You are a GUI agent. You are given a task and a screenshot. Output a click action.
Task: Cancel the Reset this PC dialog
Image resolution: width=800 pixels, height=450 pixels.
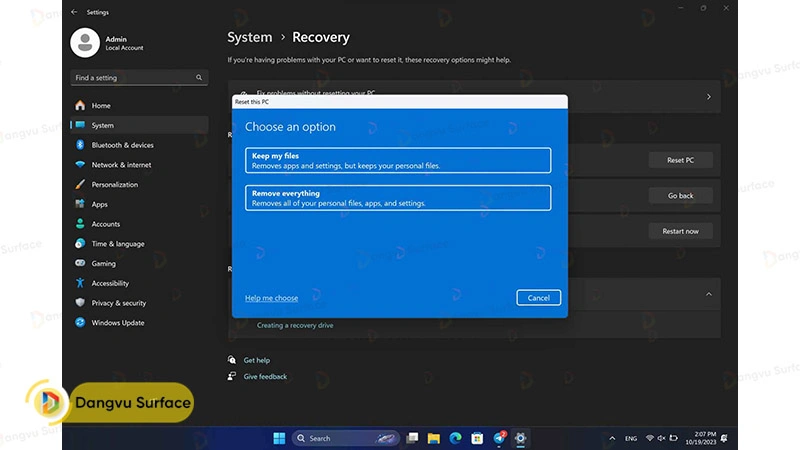coord(538,298)
